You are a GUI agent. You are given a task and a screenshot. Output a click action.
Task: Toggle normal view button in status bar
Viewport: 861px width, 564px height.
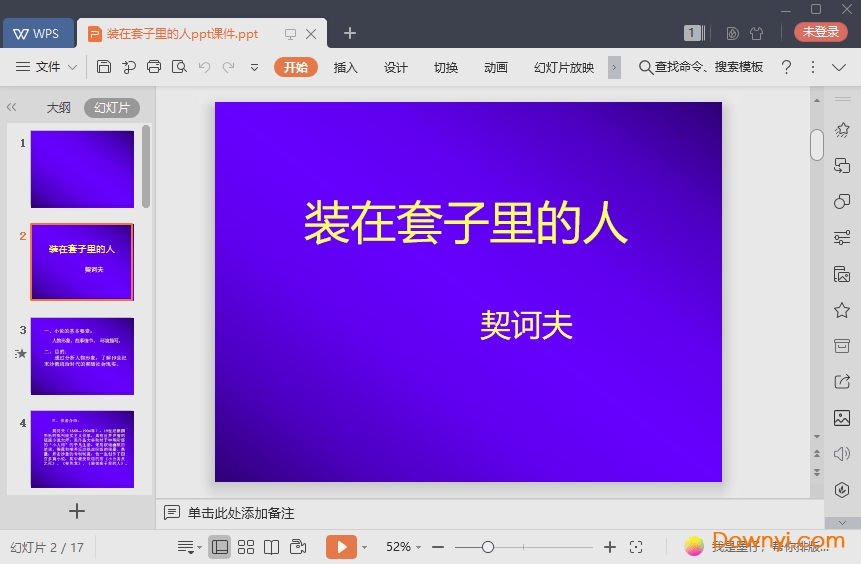(x=220, y=547)
